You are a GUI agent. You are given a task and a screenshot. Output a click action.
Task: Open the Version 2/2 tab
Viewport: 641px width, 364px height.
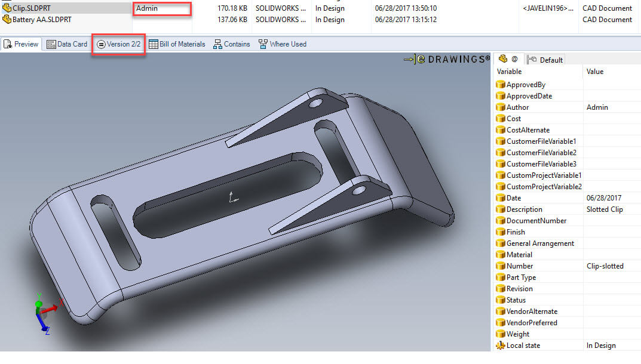pos(118,44)
